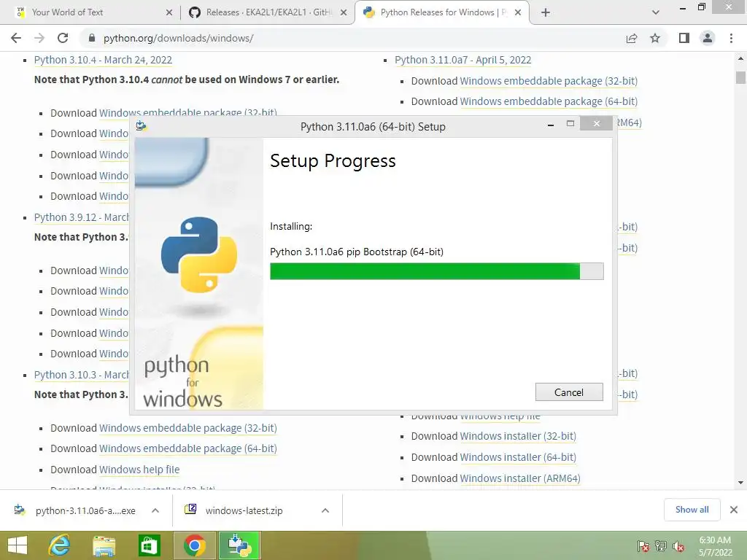Open the Chrome profile avatar
Screen dimensions: 747x560
pyautogui.click(x=708, y=38)
